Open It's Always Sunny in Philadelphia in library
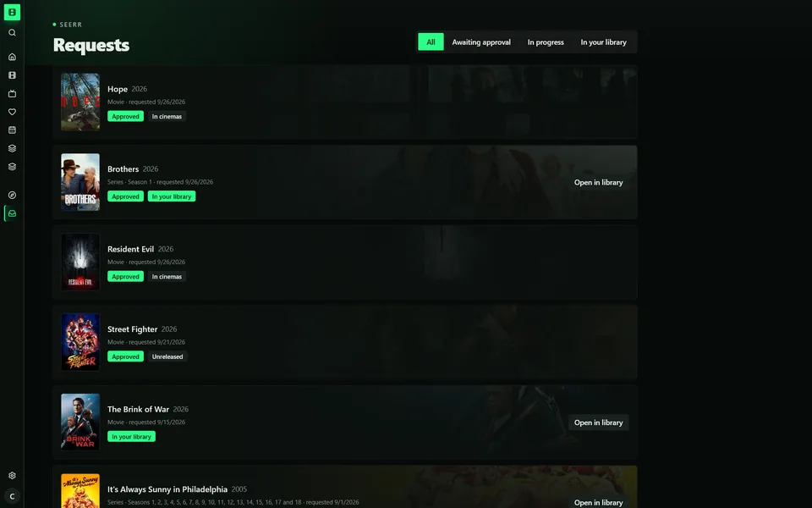The image size is (812, 508). (x=598, y=502)
